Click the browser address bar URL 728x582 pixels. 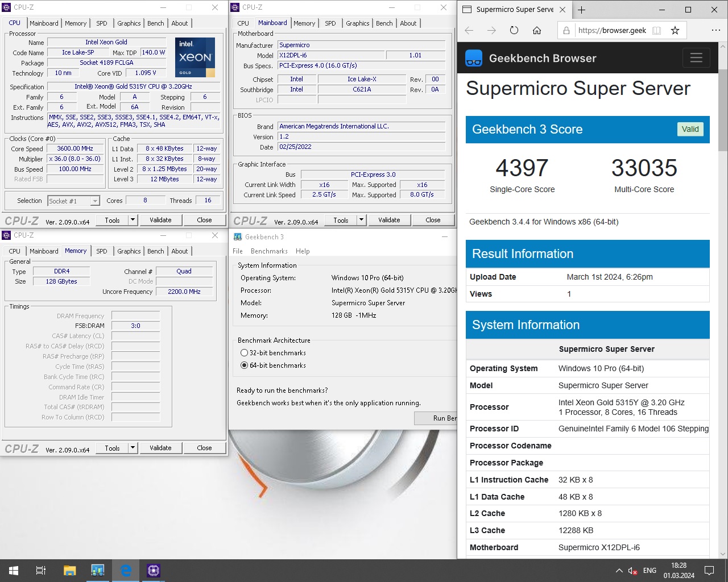tap(612, 31)
